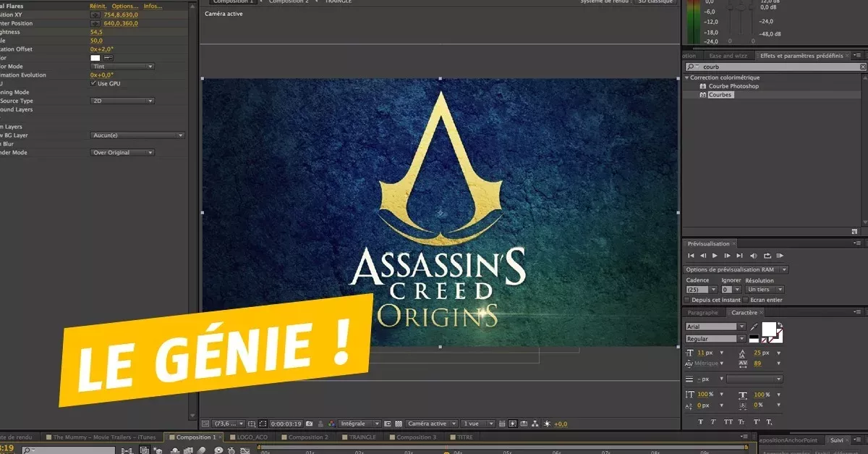
Task: Mute audio with the speaker icon
Action: 754,256
